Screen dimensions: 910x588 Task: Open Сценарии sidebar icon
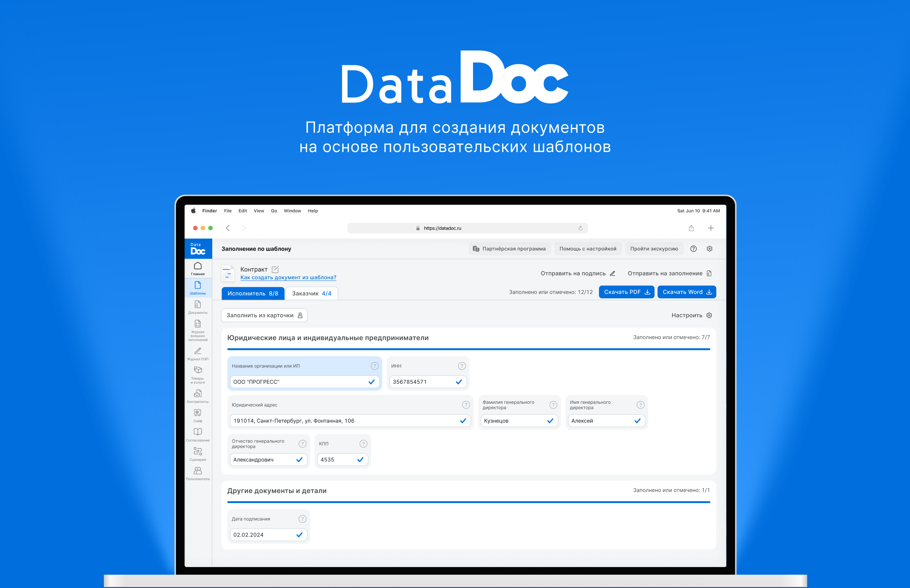pyautogui.click(x=198, y=454)
